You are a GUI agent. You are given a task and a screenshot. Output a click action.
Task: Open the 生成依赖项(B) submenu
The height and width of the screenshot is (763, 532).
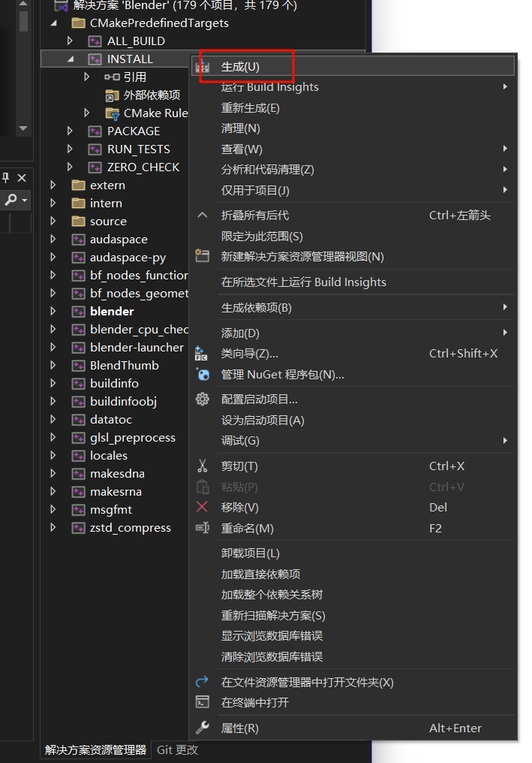point(353,308)
